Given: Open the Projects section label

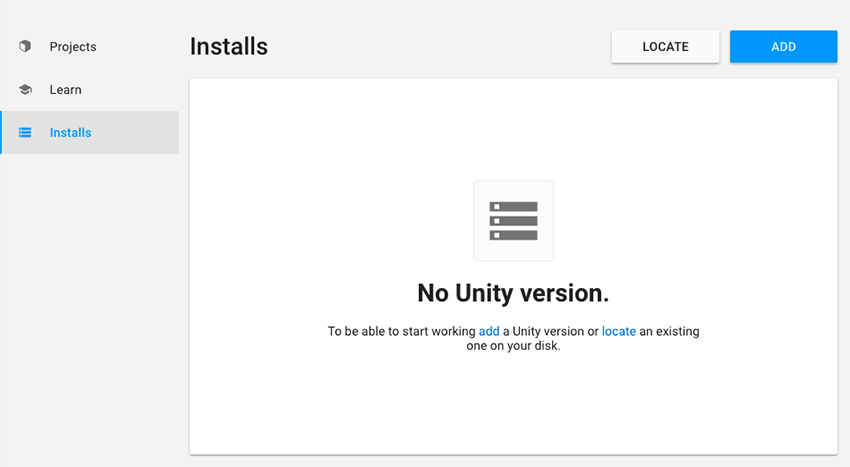Looking at the screenshot, I should 73,47.
